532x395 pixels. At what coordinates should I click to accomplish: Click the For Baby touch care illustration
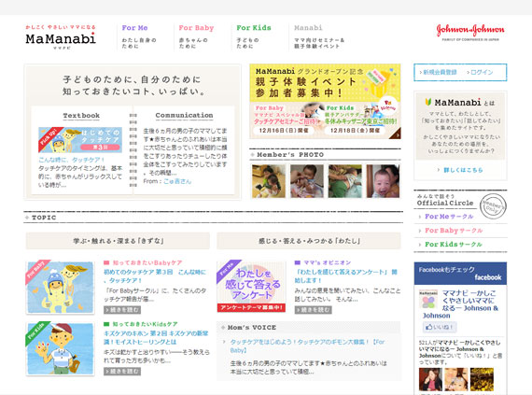point(60,287)
